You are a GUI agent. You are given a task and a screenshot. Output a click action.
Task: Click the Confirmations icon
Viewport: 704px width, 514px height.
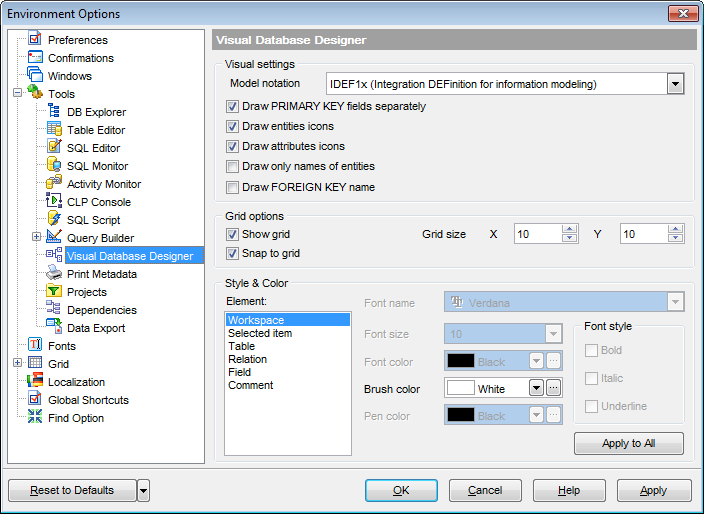click(x=35, y=57)
